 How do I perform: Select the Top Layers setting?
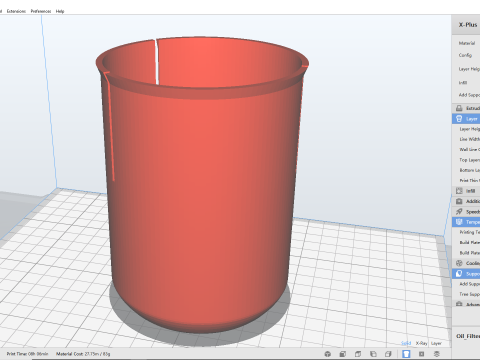(x=469, y=160)
